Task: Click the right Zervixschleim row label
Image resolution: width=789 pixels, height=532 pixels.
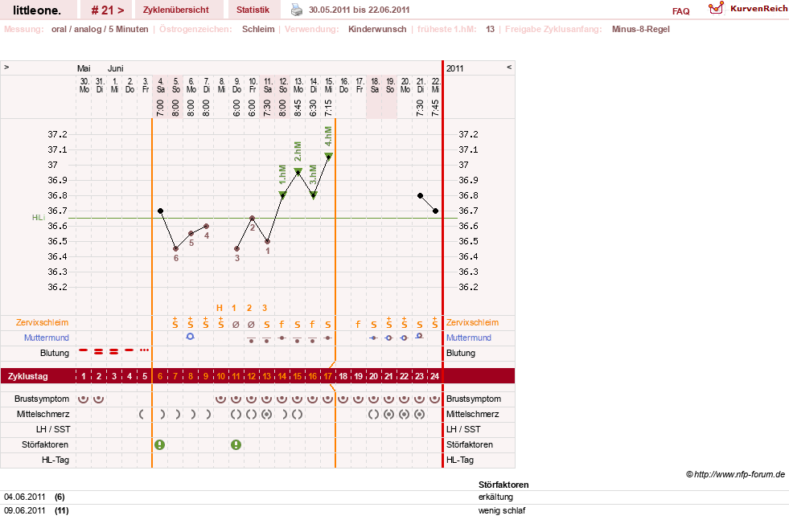Action: point(472,322)
